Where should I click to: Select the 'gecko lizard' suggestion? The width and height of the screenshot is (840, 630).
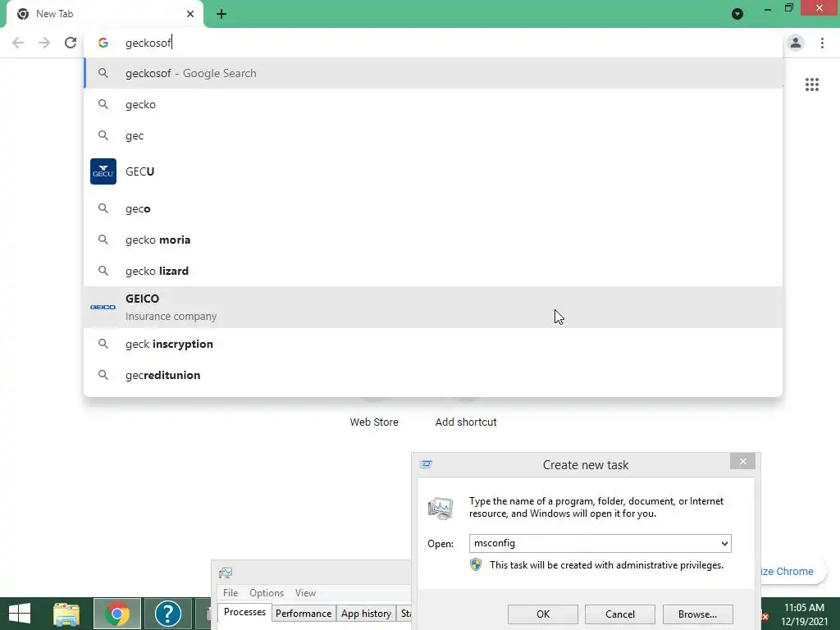point(433,271)
